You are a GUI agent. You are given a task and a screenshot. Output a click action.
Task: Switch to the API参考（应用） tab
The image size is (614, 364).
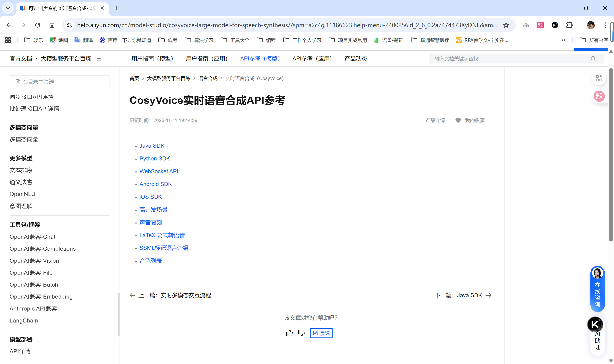312,58
